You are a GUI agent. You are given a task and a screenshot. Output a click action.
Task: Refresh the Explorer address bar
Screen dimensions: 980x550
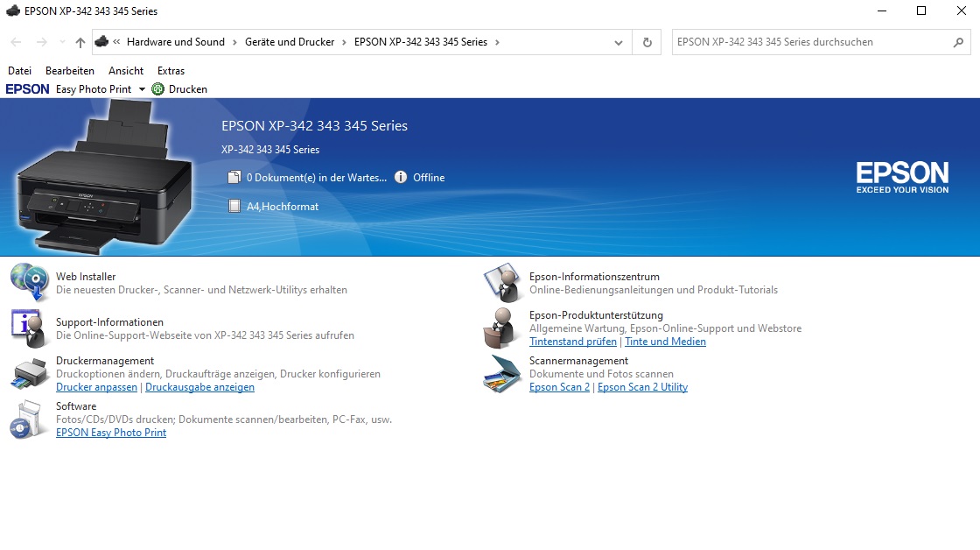tap(647, 42)
